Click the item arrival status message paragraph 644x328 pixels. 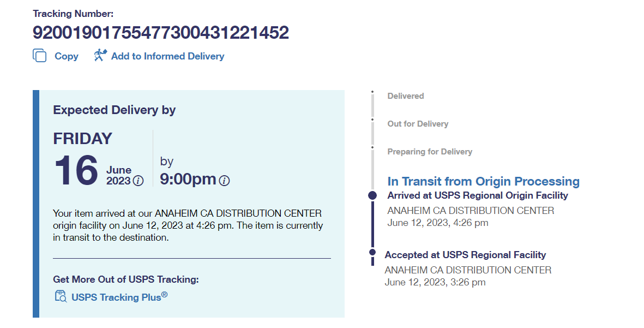pos(188,225)
